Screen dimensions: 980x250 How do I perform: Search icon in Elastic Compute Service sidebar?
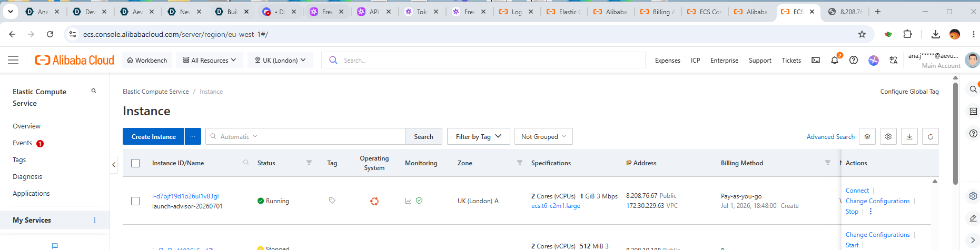(x=94, y=91)
